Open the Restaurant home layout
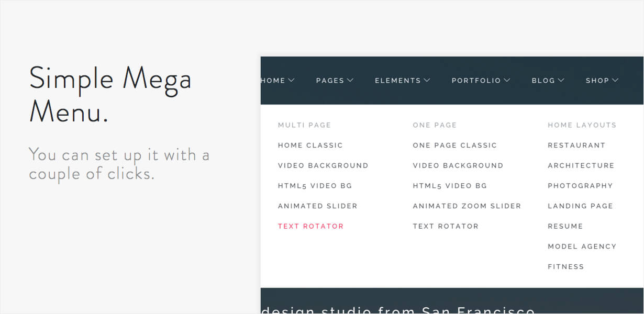This screenshot has width=644, height=314. pos(576,145)
